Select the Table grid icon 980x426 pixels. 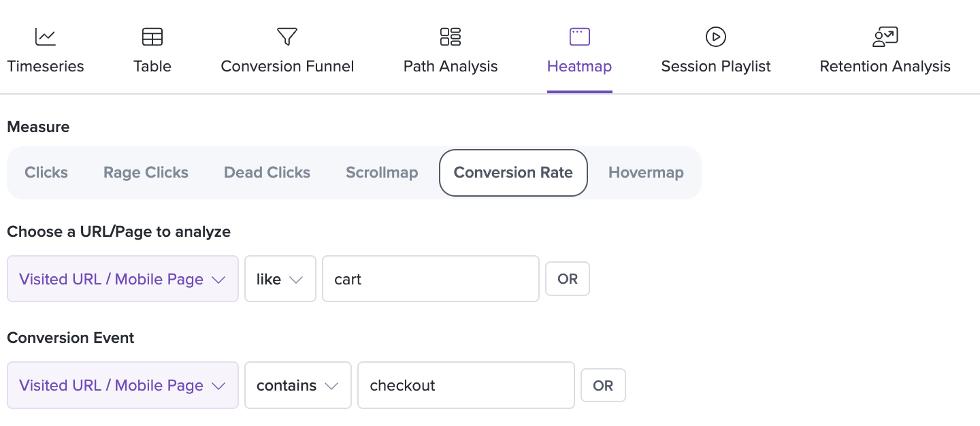(x=152, y=37)
